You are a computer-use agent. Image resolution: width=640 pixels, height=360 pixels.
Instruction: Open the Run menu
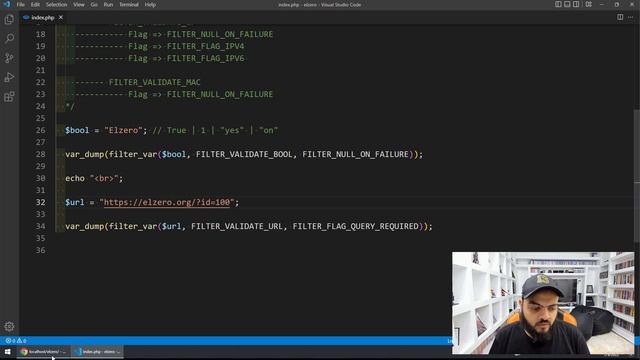click(x=108, y=4)
